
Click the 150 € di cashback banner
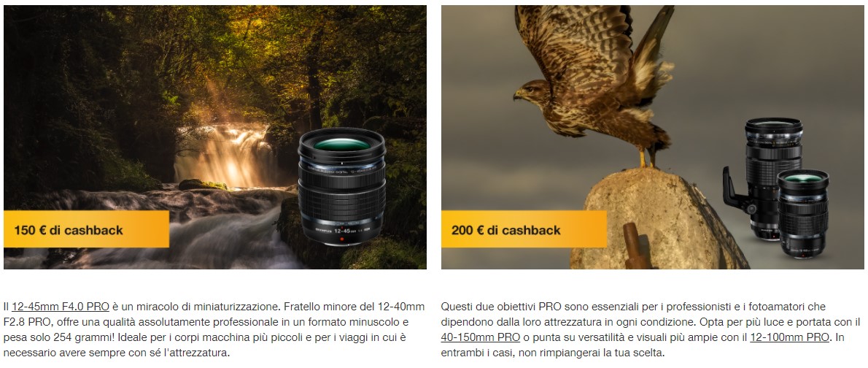pos(86,229)
